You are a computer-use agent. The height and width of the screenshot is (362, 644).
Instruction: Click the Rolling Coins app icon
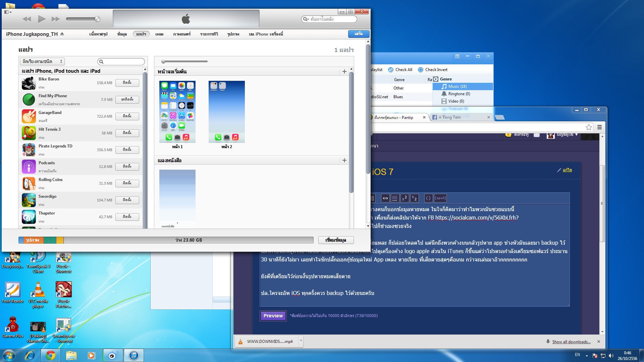pos(29,183)
